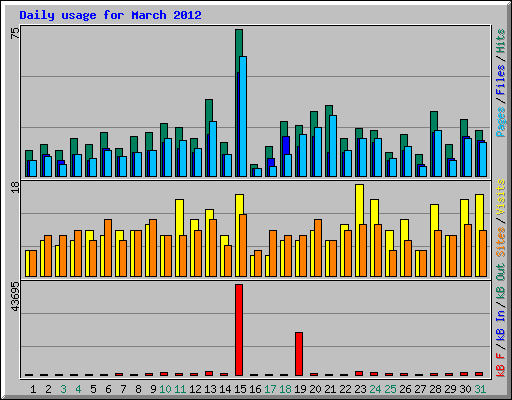Image resolution: width=512 pixels, height=400 pixels.
Task: Click green weekend day label "24"
Action: (375, 389)
